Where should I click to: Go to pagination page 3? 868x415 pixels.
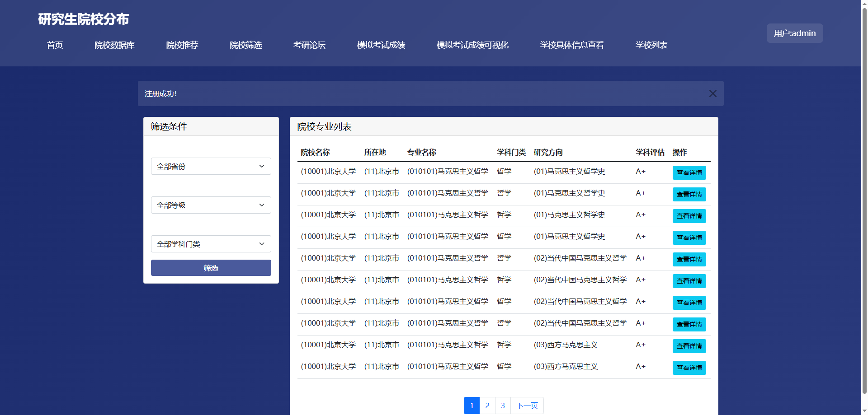coord(503,406)
